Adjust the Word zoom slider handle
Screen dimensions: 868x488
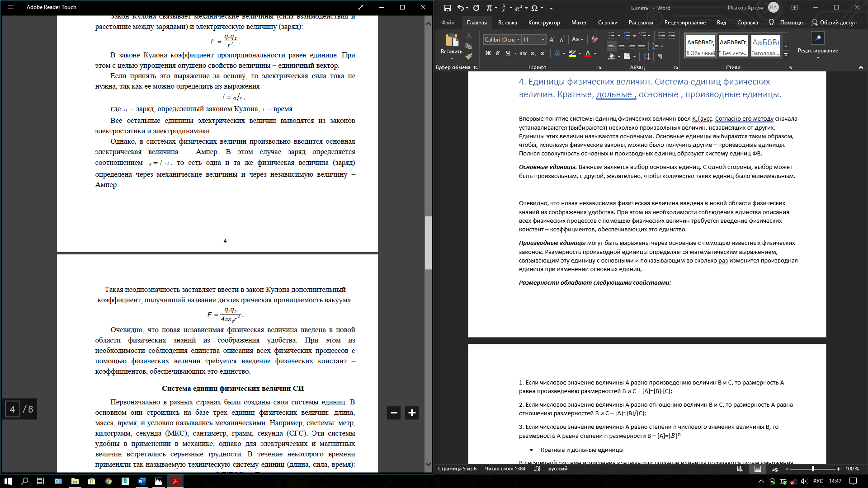coord(813,469)
